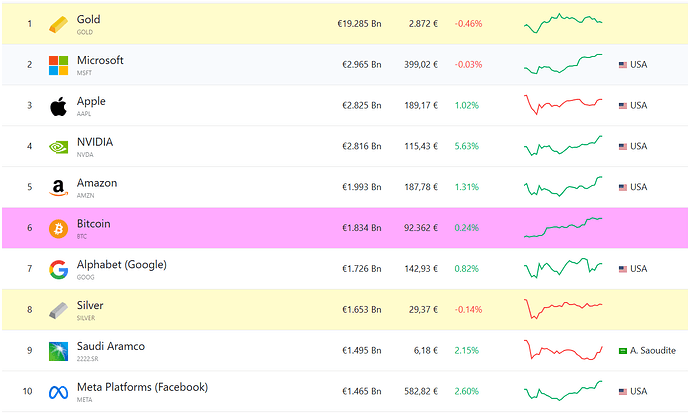Click the Gold bar icon
The height and width of the screenshot is (414, 690).
[58, 24]
